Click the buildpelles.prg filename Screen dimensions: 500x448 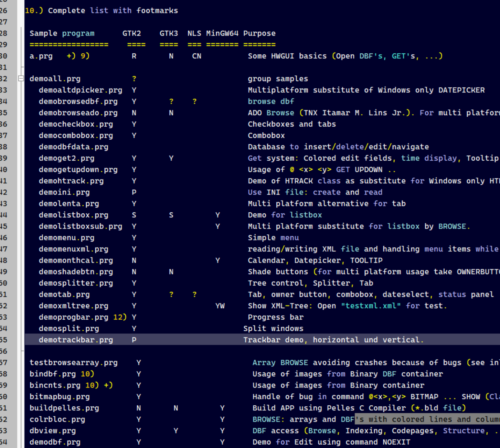pyautogui.click(x=64, y=408)
